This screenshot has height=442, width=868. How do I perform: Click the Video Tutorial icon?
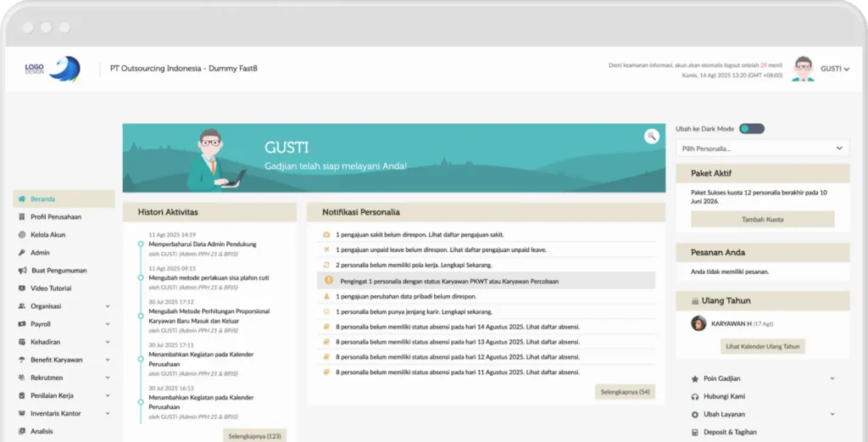point(22,288)
